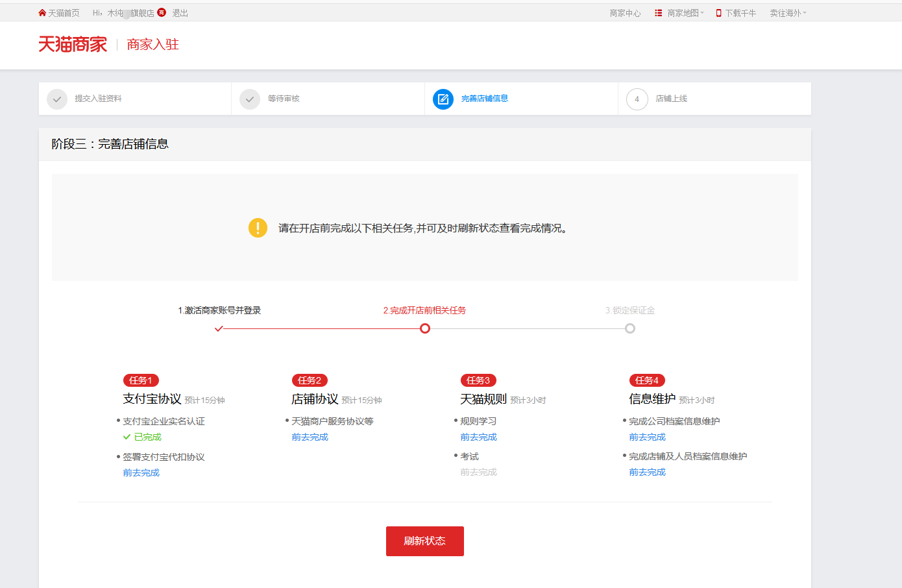Select the 完善店铺信息 step tab

click(x=521, y=99)
